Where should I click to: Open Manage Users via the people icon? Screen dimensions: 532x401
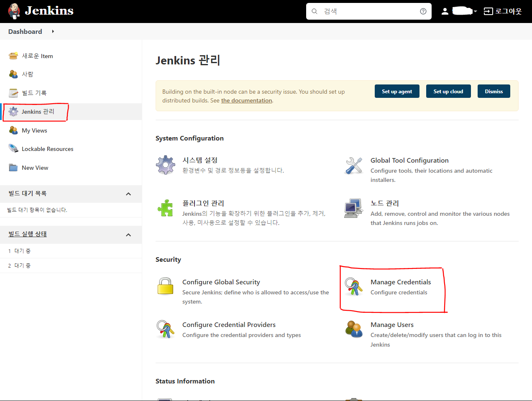coord(353,330)
